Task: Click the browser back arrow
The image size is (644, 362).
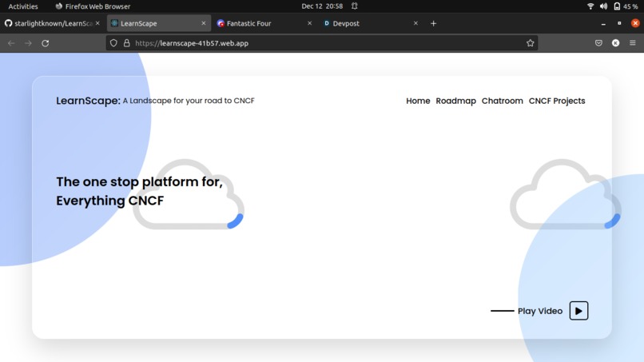Action: click(x=11, y=43)
